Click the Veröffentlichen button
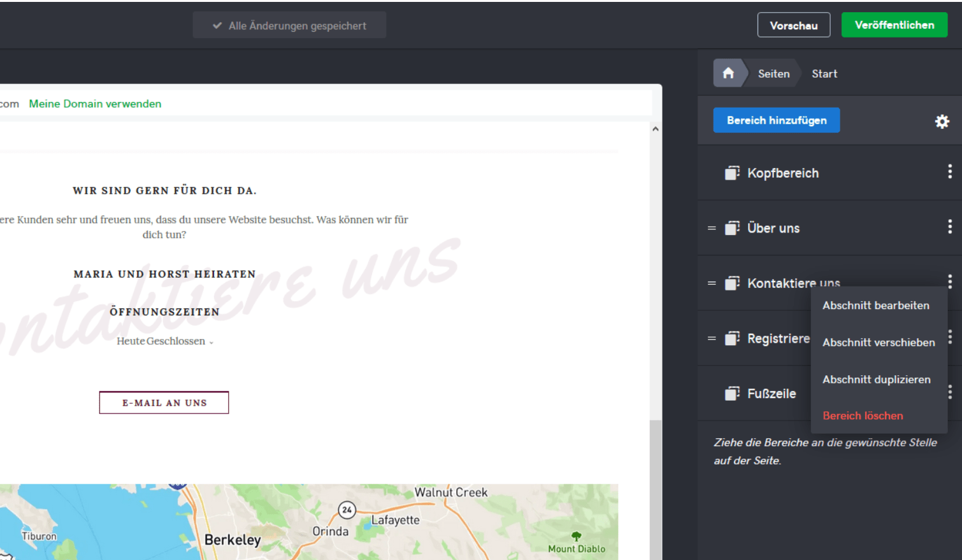The image size is (962, 560). click(894, 25)
